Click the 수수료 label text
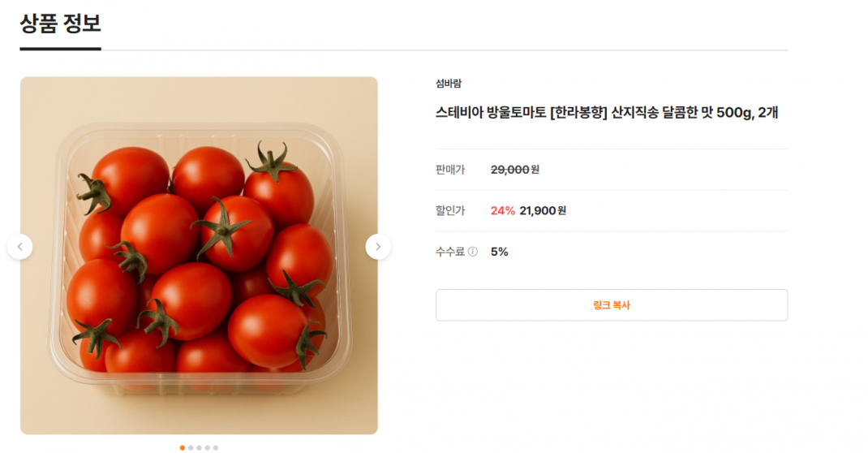The image size is (868, 453). pyautogui.click(x=450, y=252)
